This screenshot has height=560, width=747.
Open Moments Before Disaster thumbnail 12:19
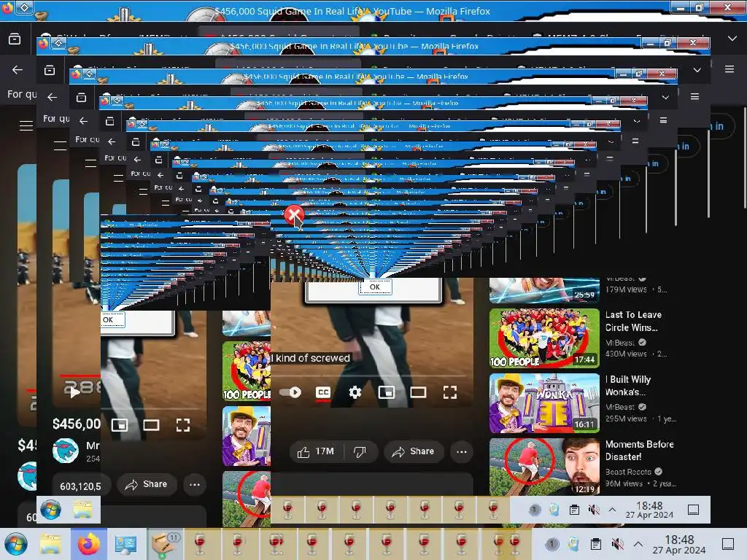coord(544,467)
